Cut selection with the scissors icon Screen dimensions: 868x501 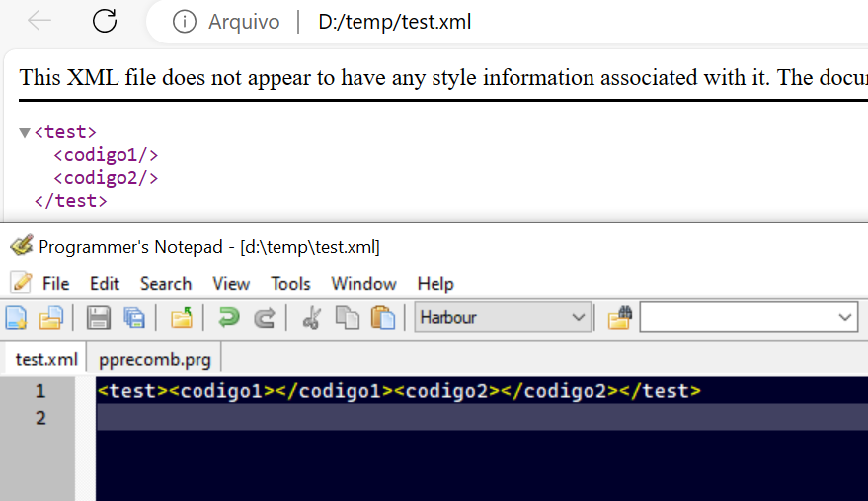312,318
